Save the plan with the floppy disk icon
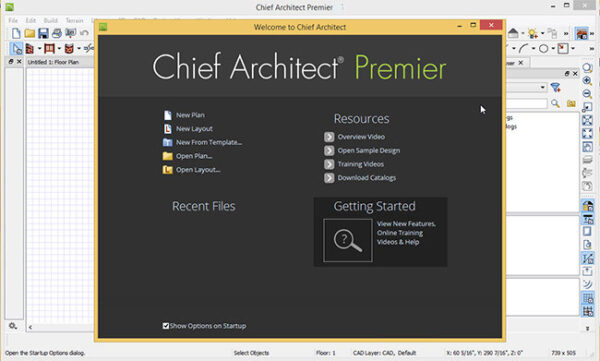This screenshot has width=600, height=361. 43,33
